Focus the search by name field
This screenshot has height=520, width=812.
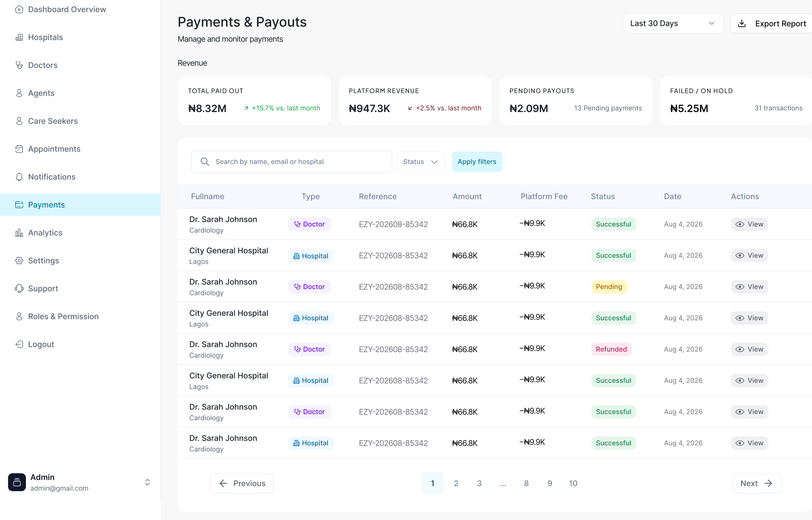coord(292,162)
